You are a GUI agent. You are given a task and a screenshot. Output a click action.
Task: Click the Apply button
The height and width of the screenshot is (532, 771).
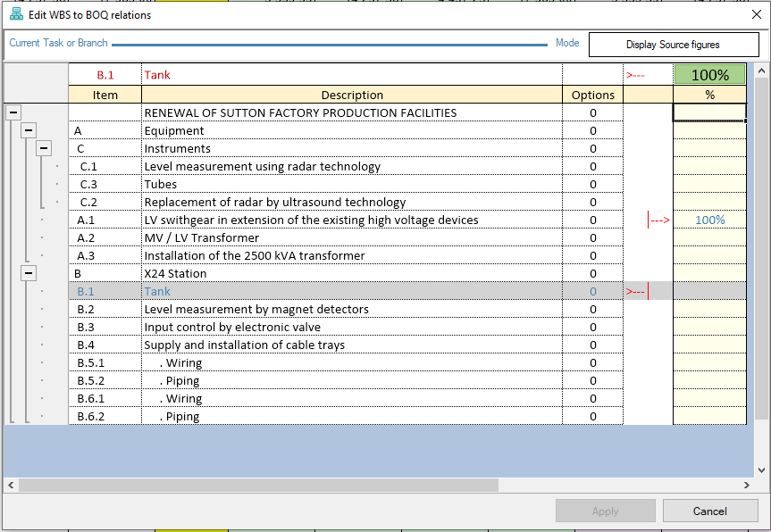605,511
